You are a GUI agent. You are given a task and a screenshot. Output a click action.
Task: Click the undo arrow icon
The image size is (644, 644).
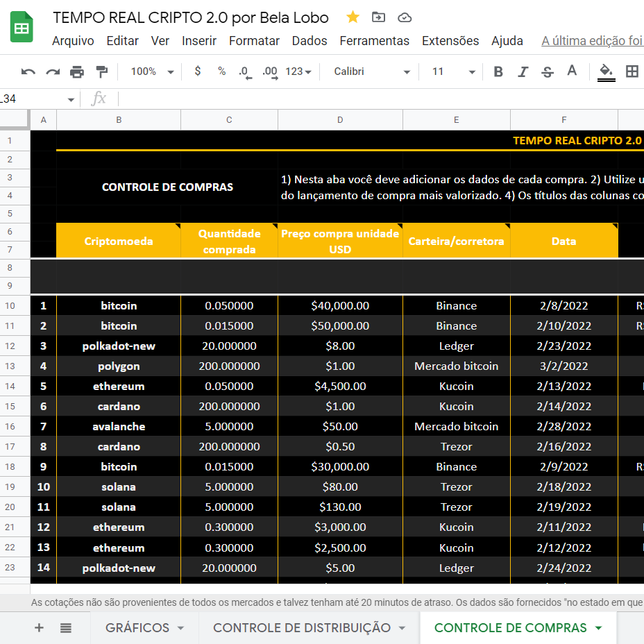pyautogui.click(x=28, y=71)
